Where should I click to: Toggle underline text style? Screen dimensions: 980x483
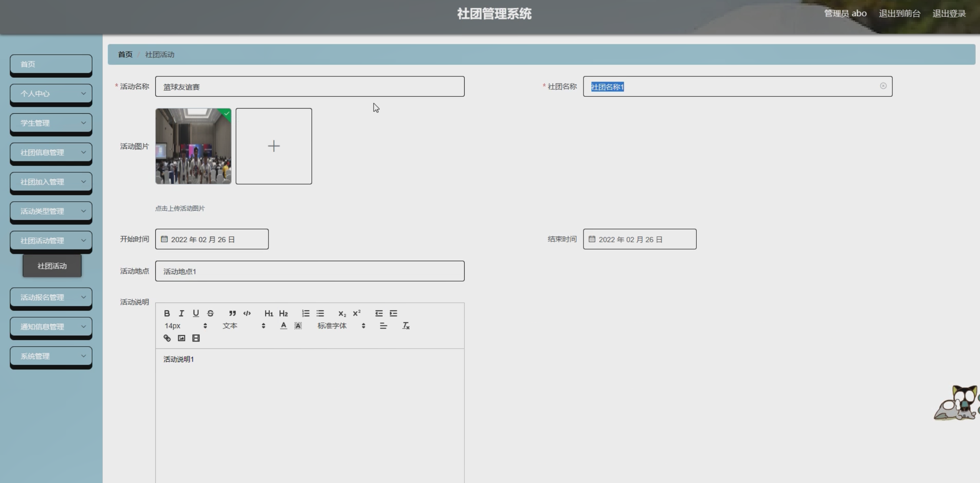196,313
